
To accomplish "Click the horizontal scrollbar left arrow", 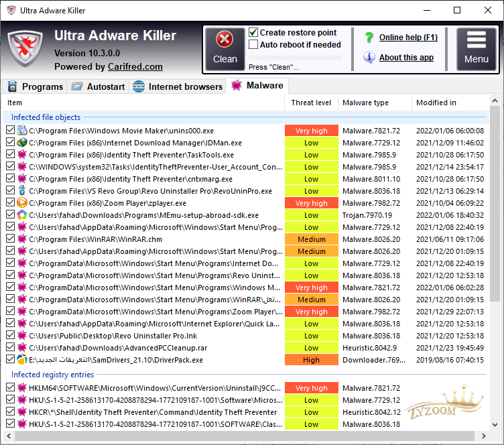I will (x=9, y=436).
